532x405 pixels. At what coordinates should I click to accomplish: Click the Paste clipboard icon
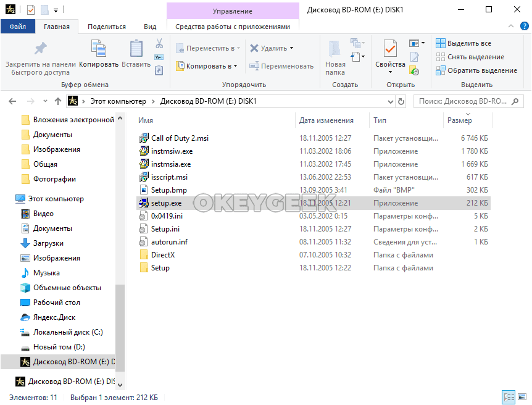(x=136, y=49)
